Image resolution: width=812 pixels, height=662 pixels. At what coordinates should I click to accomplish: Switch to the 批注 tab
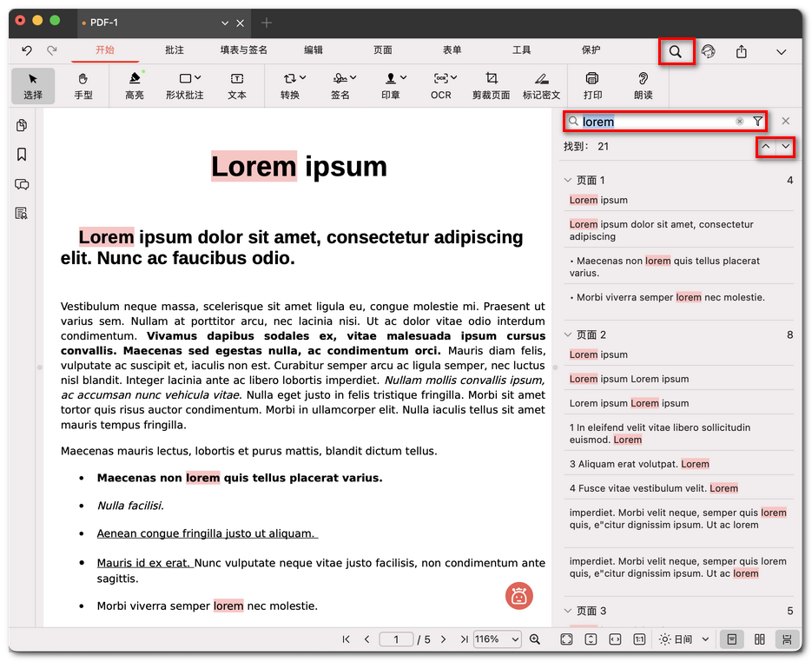click(x=174, y=50)
